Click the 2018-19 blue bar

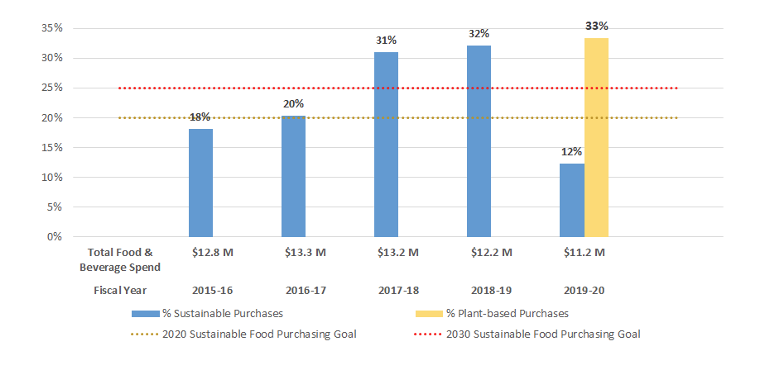[479, 141]
